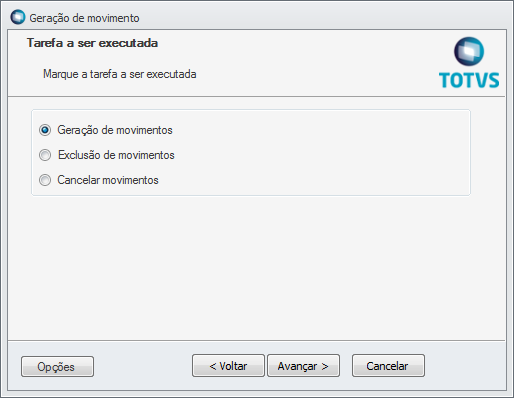This screenshot has width=514, height=398.
Task: Open the Opções button
Action: click(57, 367)
